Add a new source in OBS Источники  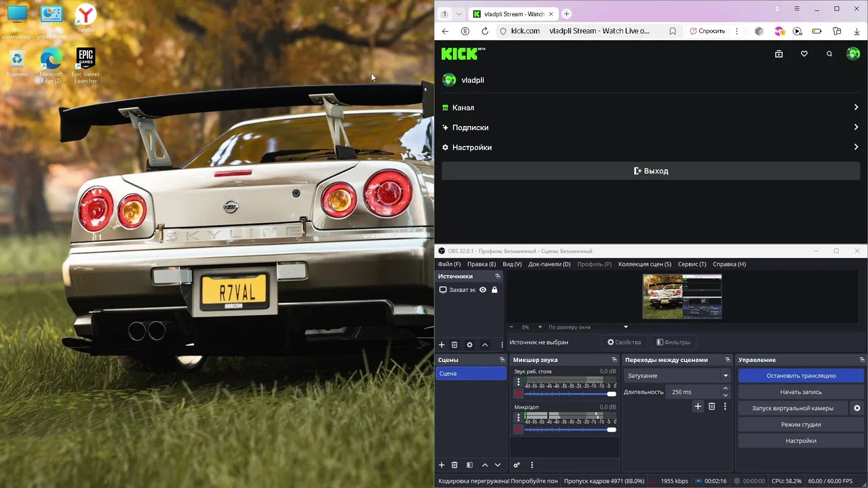[441, 345]
